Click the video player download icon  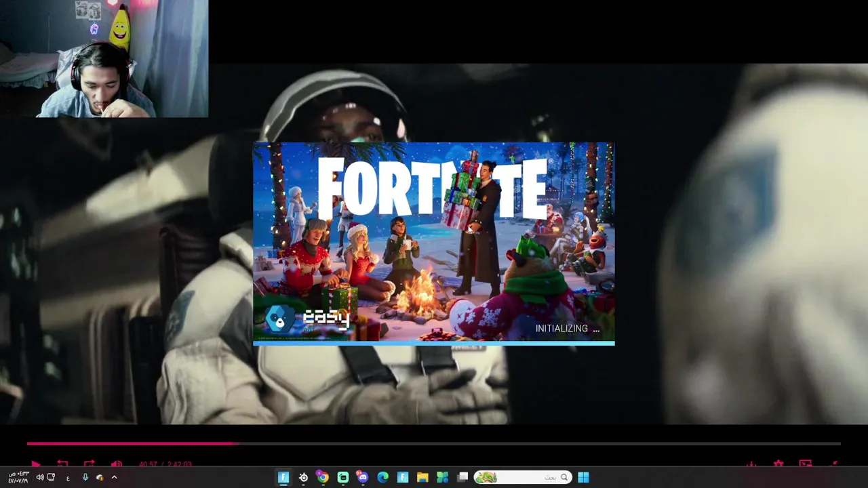point(751,464)
